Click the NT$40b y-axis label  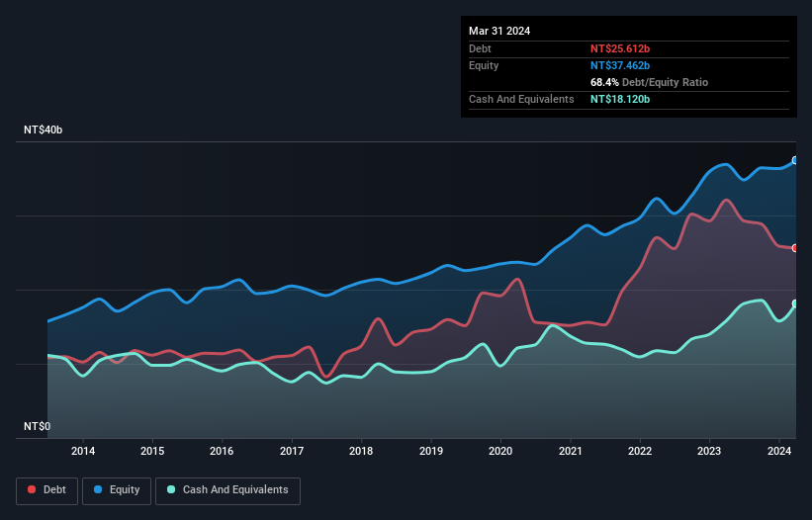pos(43,130)
